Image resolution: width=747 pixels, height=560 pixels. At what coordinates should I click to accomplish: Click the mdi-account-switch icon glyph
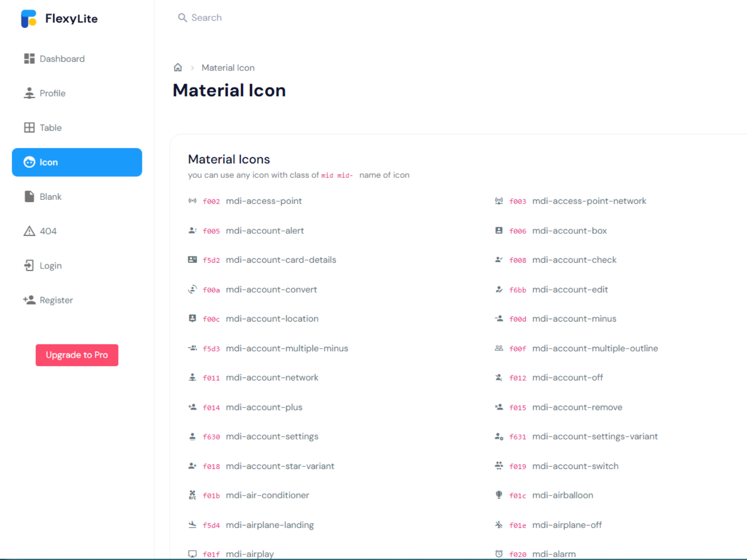point(499,466)
